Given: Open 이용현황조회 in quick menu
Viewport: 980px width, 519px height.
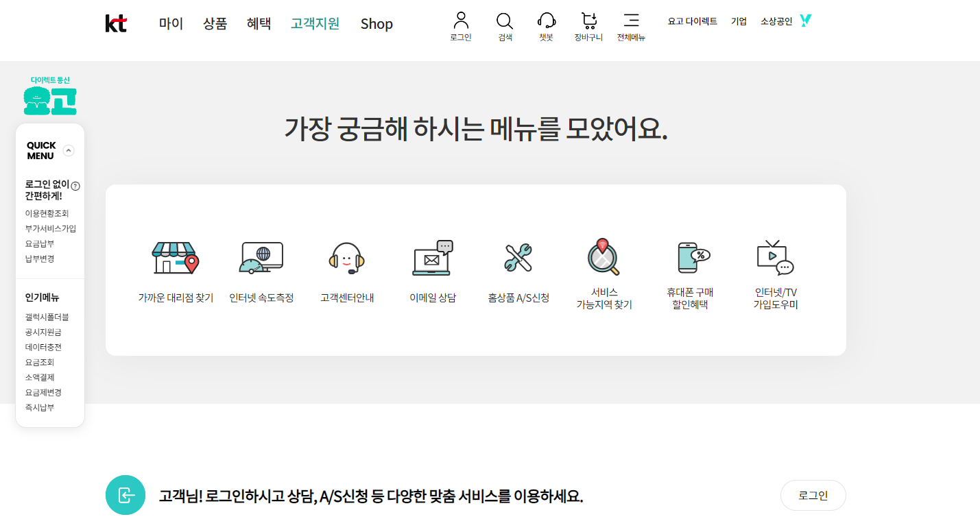Looking at the screenshot, I should pos(47,213).
